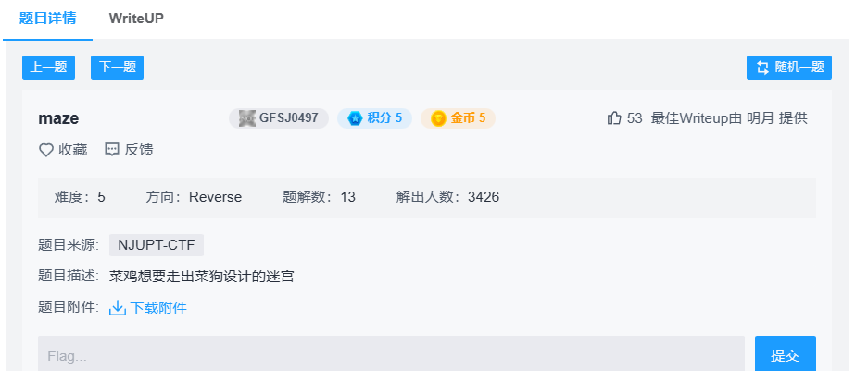Image resolution: width=868 pixels, height=371 pixels.
Task: Click the 反馈 feedback label
Action: pyautogui.click(x=139, y=149)
